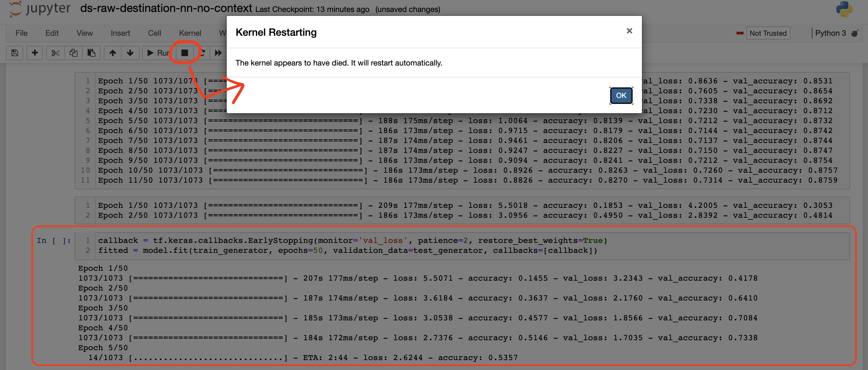The width and height of the screenshot is (868, 370).
Task: Interrupt the kernel with the stop icon
Action: [x=184, y=53]
